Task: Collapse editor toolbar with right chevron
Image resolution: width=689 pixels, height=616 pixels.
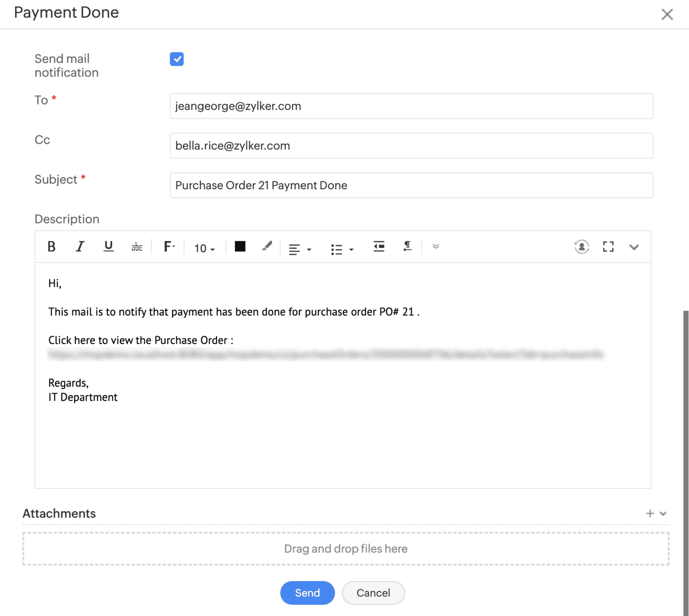Action: [x=634, y=247]
